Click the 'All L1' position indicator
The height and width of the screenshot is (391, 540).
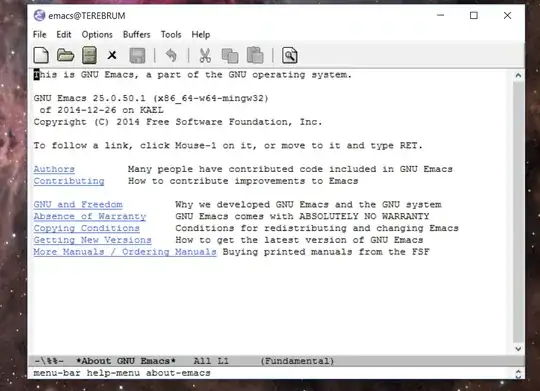211,361
